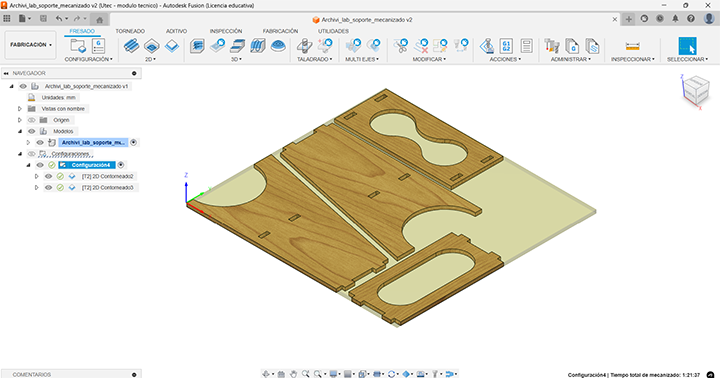The image size is (720, 378).
Task: Open the 2D dropdown menu
Action: 151,59
